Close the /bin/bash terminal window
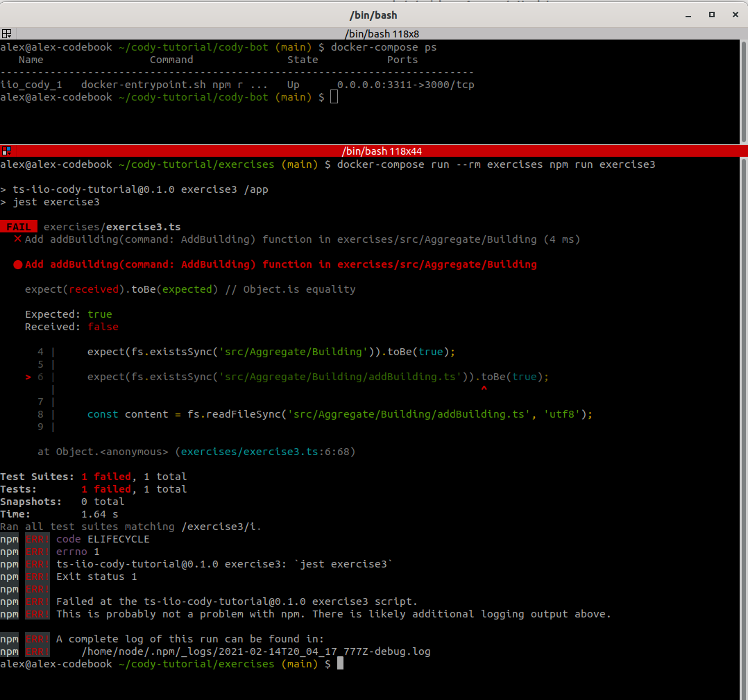 [x=735, y=15]
